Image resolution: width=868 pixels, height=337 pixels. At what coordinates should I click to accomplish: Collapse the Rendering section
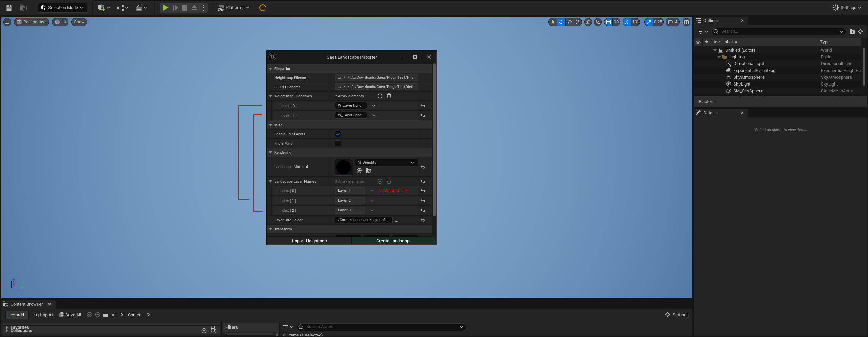[270, 152]
